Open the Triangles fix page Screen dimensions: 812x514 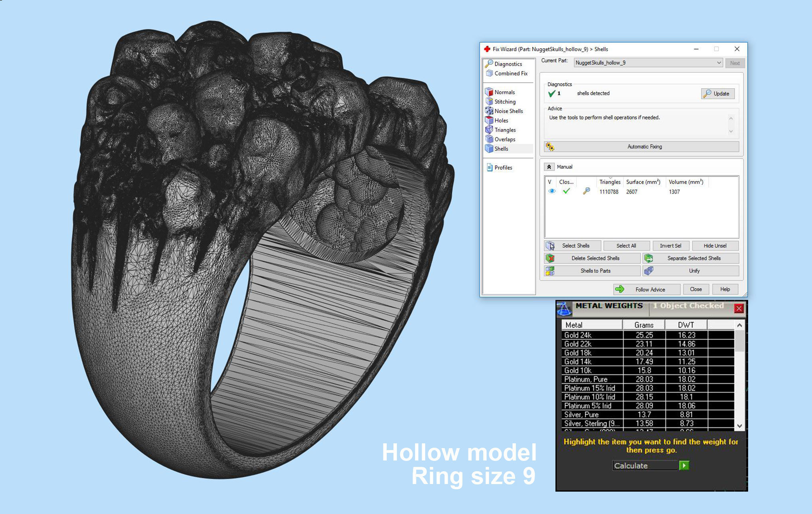tap(505, 130)
